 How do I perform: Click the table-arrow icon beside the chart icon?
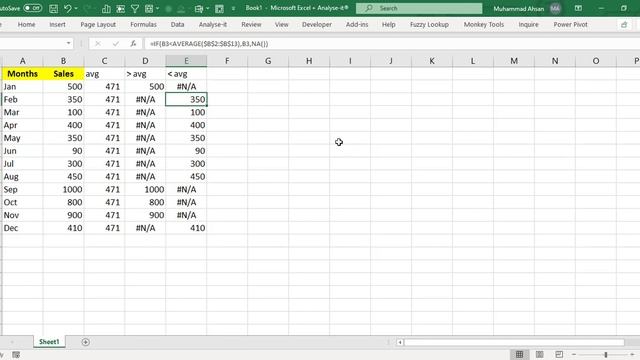pos(120,9)
